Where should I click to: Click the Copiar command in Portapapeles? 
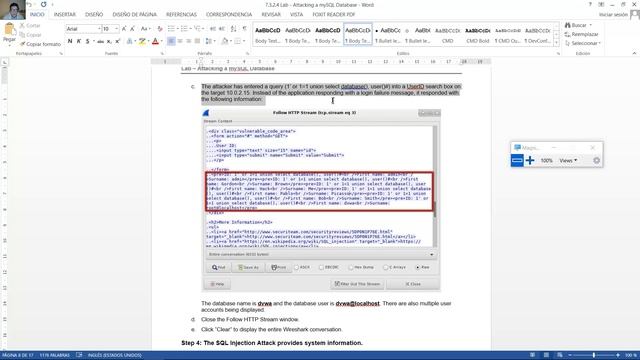pyautogui.click(x=30, y=35)
